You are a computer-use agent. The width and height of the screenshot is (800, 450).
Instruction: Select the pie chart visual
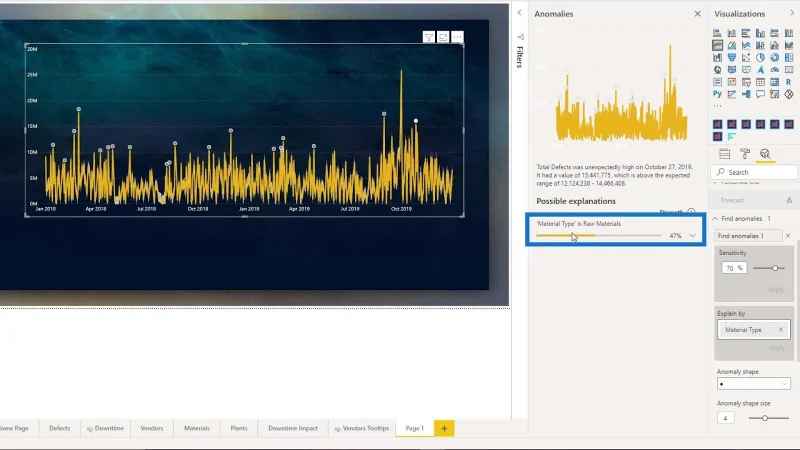click(760, 58)
